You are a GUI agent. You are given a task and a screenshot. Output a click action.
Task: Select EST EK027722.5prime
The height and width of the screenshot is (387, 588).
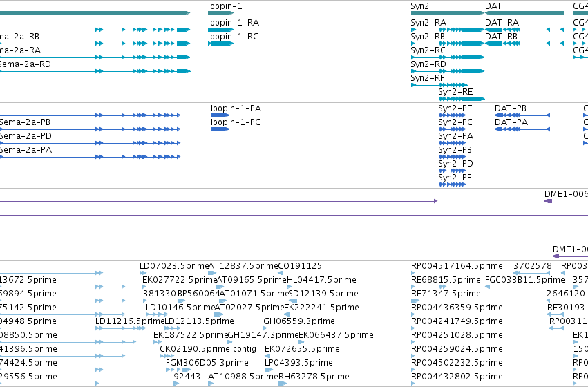click(x=144, y=287)
